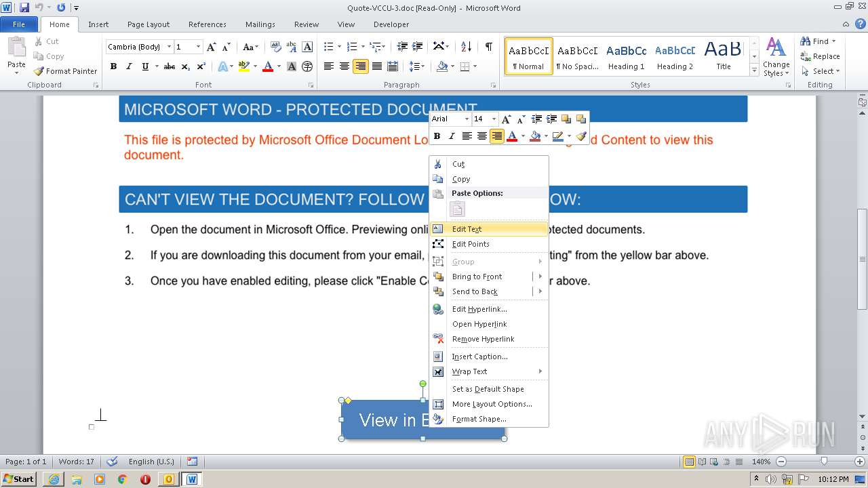868x488 pixels.
Task: Click the ribbon Font Color swatch
Action: pos(268,66)
